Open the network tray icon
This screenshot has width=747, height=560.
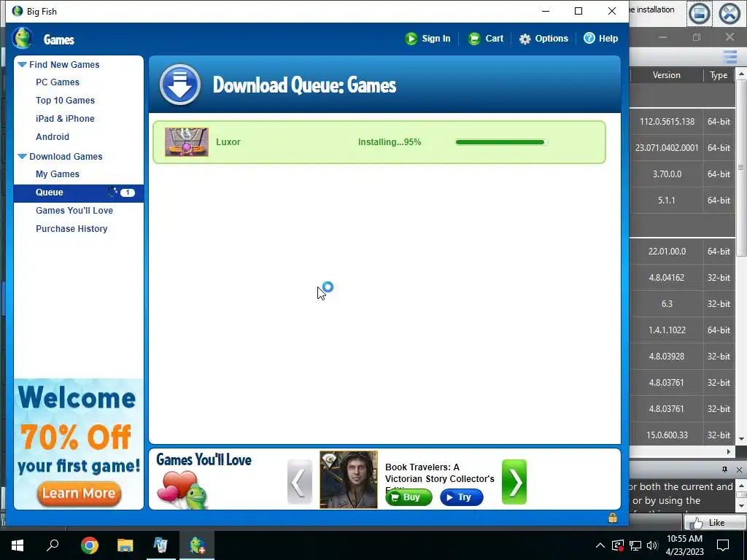[635, 545]
